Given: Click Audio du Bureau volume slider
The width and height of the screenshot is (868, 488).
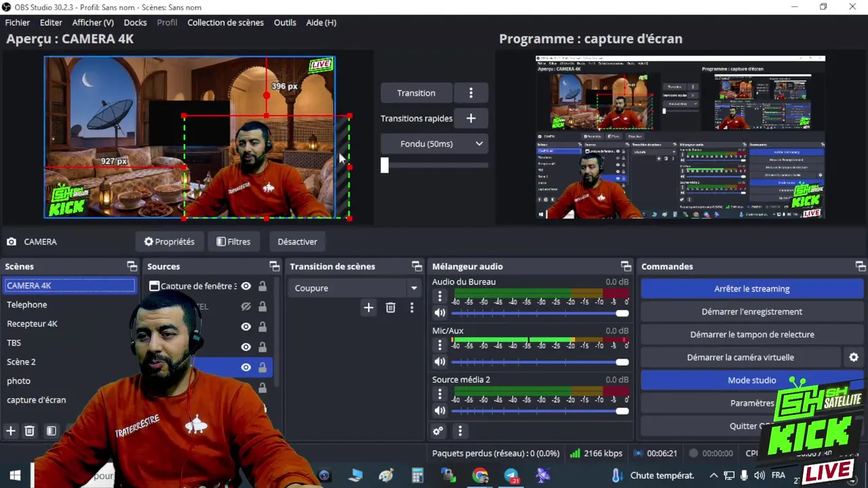Looking at the screenshot, I should click(540, 313).
